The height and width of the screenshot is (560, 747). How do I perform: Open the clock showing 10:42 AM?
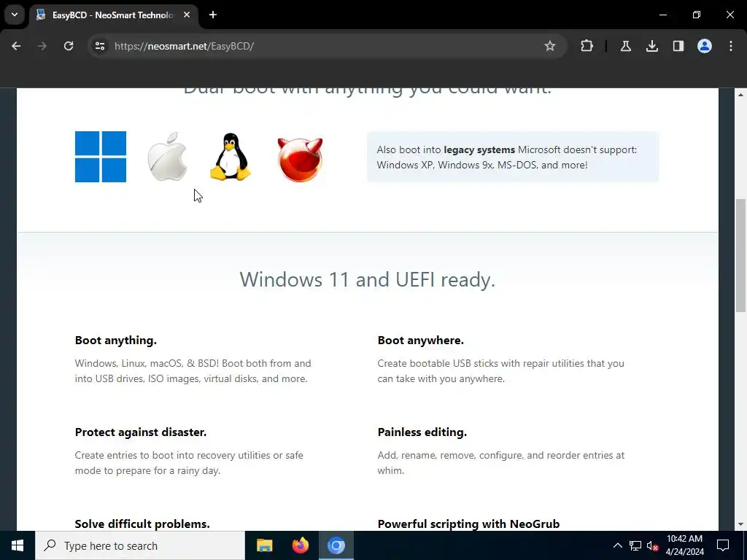point(684,545)
